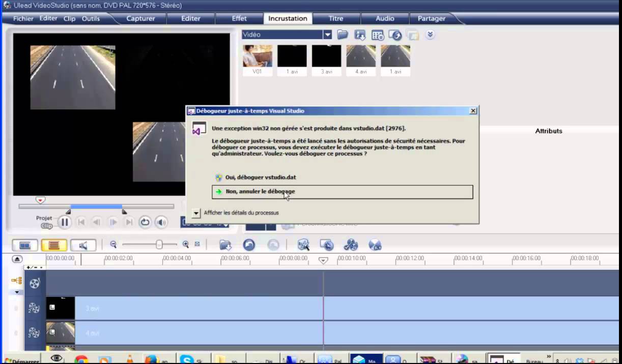This screenshot has width=622, height=364.
Task: Click the mark-out trim handle
Action: point(124,212)
